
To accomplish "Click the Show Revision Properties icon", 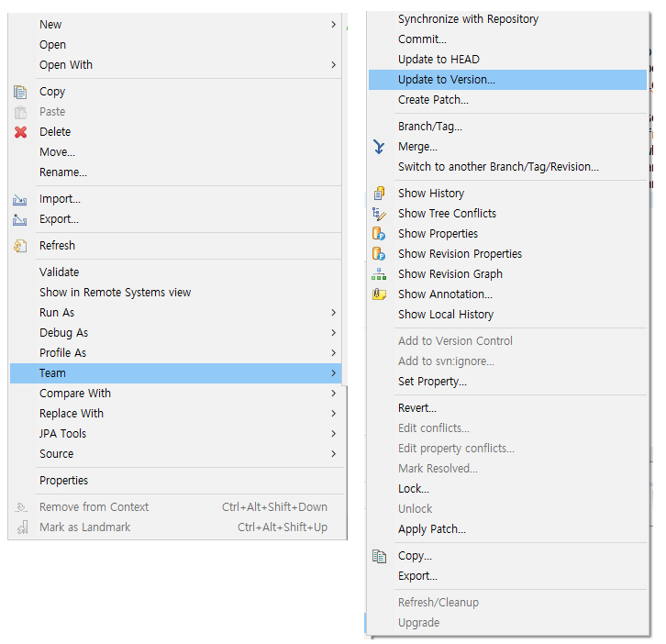I will click(379, 254).
